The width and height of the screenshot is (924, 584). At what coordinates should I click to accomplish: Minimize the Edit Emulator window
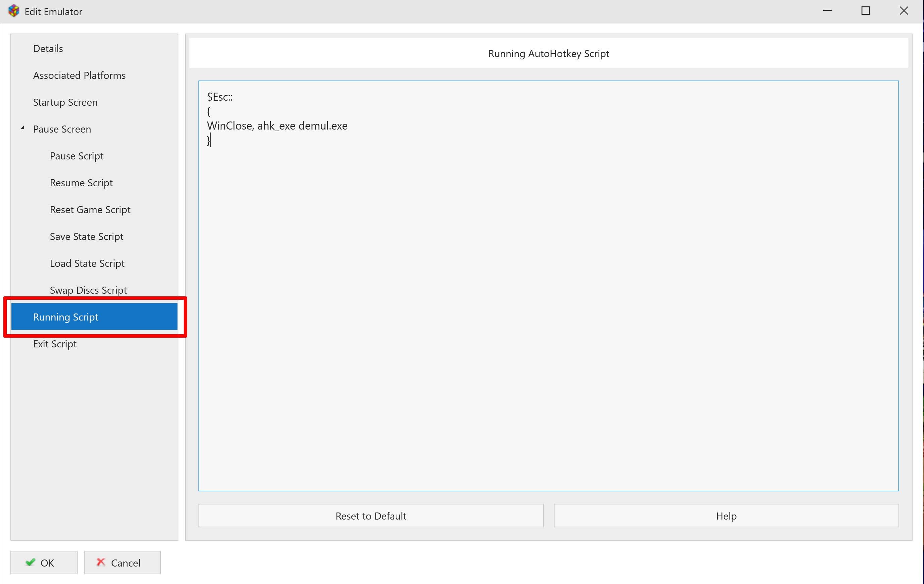pos(827,11)
